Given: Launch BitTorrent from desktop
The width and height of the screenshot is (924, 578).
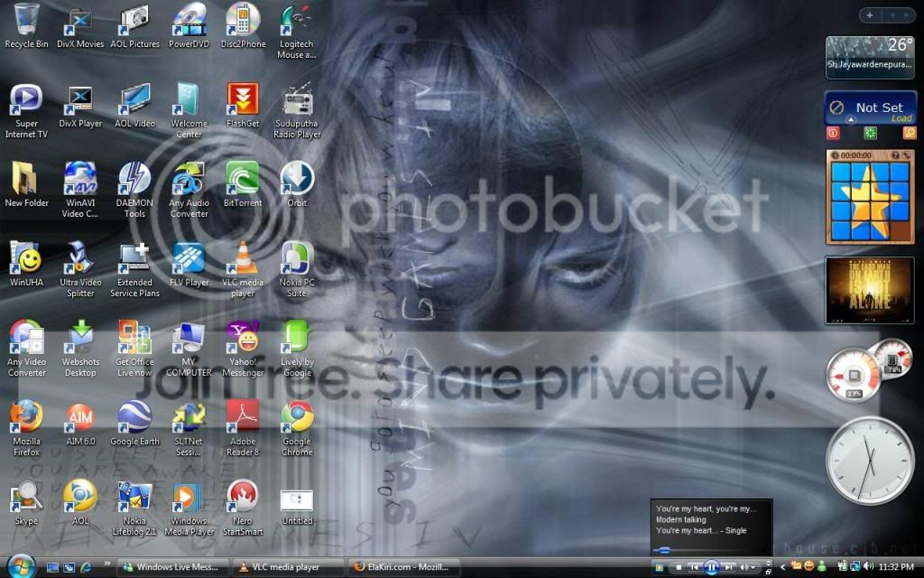Looking at the screenshot, I should [243, 184].
